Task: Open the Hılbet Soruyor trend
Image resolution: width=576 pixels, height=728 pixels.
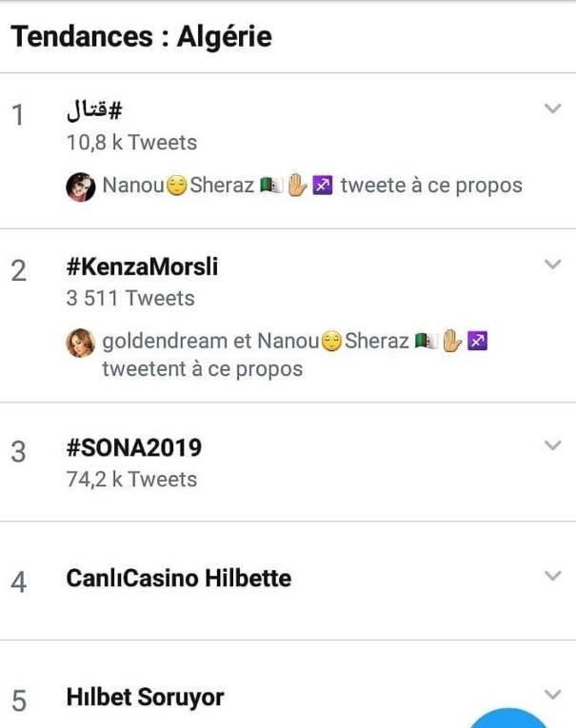Action: coord(145,698)
